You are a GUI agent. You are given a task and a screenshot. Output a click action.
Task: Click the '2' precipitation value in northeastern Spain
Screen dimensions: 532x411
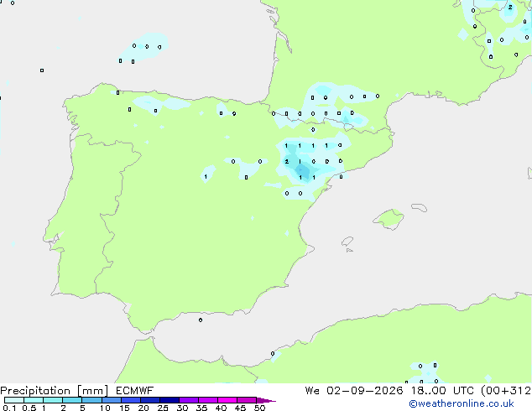coord(287,161)
